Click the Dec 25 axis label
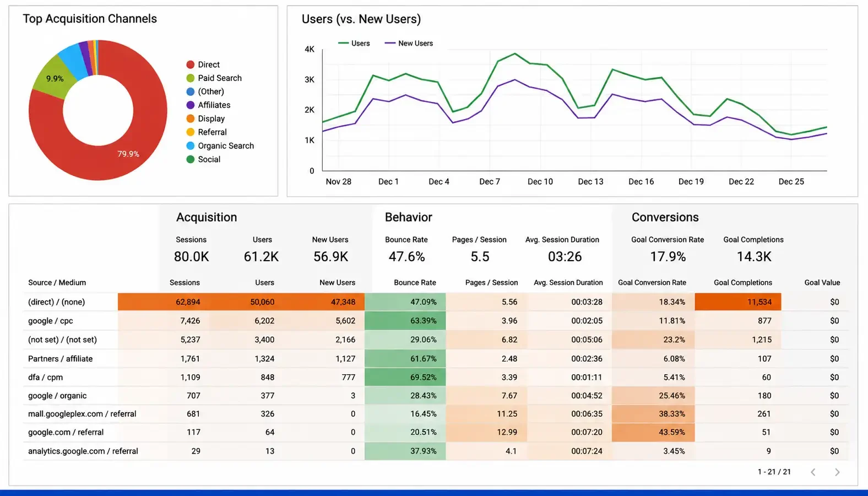The width and height of the screenshot is (868, 496). point(791,182)
